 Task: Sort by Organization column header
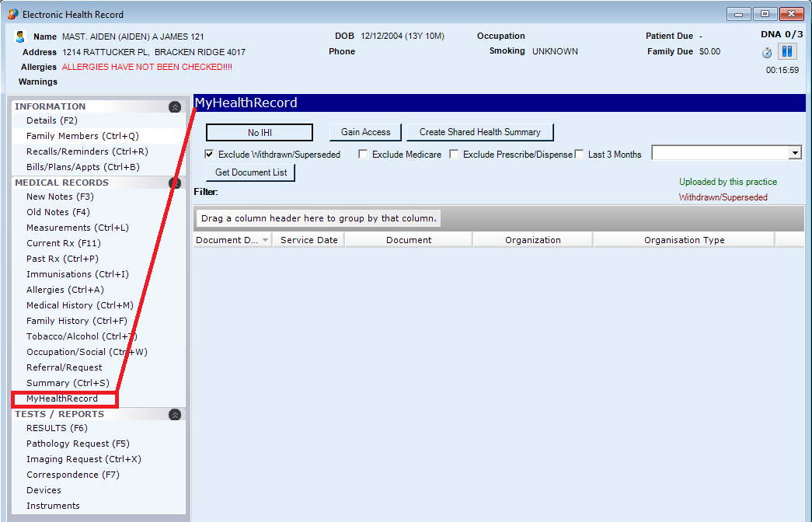(533, 240)
